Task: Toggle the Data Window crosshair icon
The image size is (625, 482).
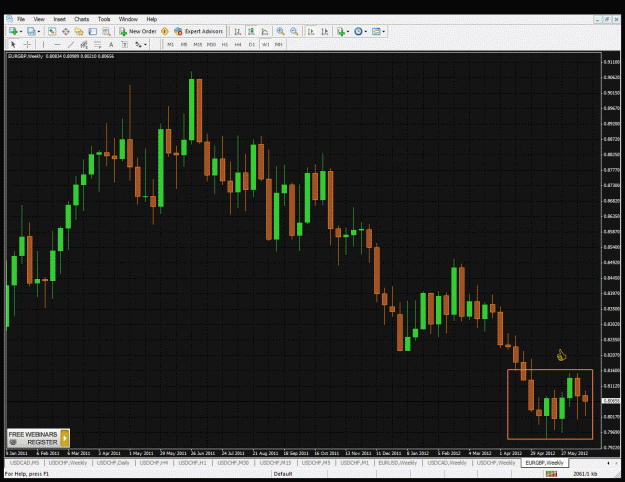Action: click(66, 31)
